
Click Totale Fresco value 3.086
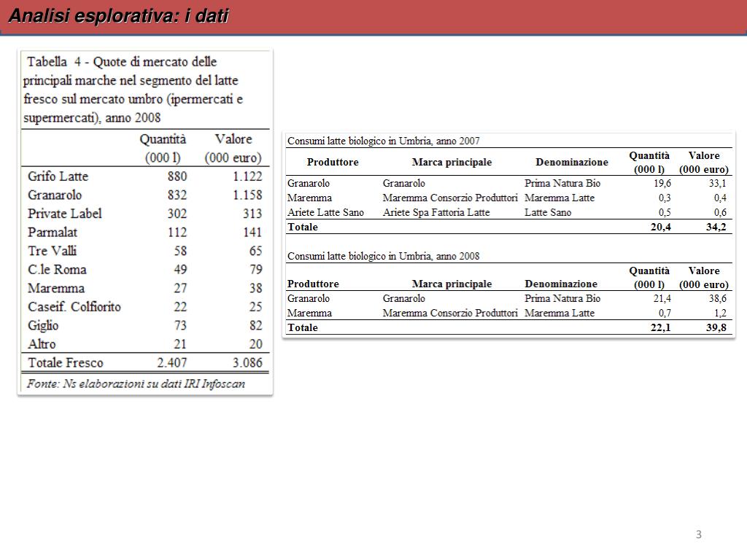[x=247, y=363]
